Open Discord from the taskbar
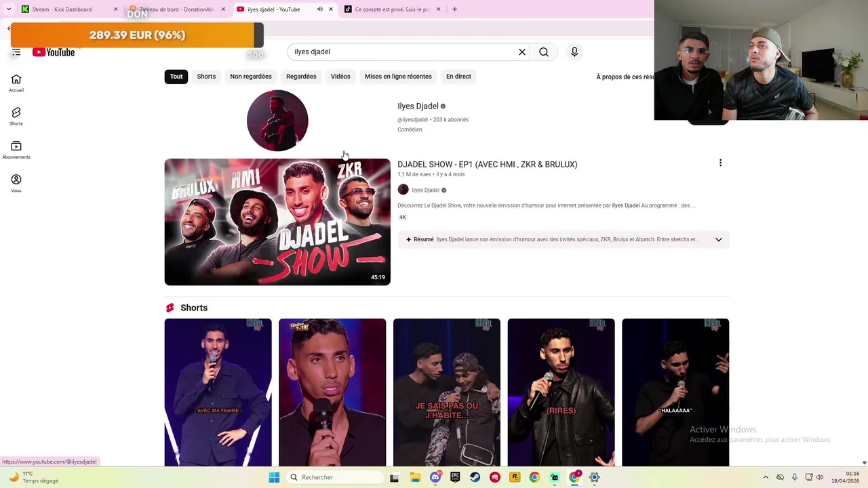 (x=435, y=477)
